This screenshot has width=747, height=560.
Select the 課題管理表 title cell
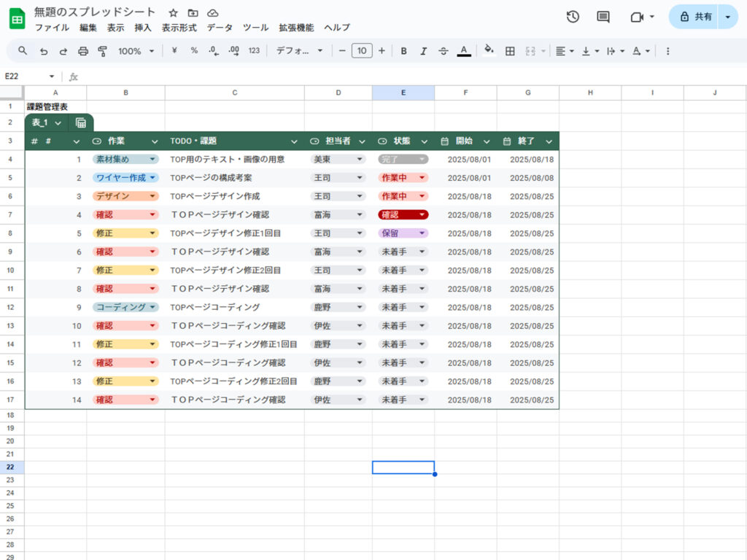pyautogui.click(x=55, y=106)
